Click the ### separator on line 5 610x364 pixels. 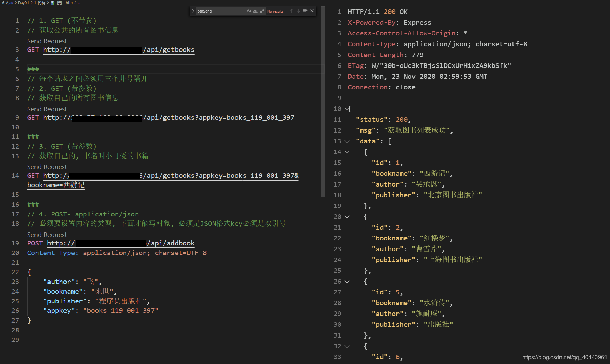click(33, 69)
